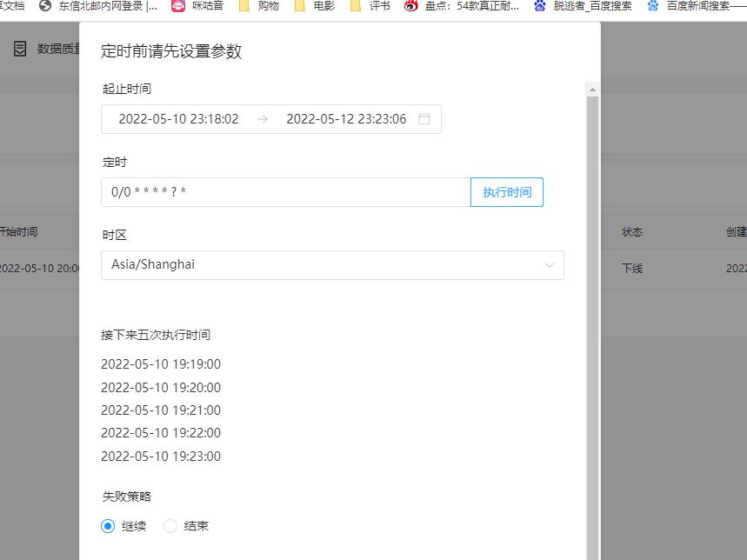Select the 继续 failure strategy radio
747x560 pixels.
[x=108, y=526]
